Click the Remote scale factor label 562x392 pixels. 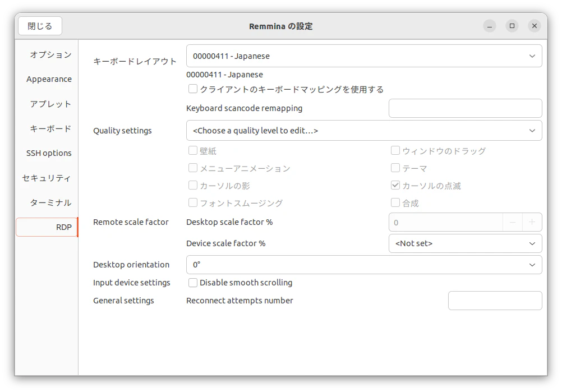click(131, 222)
